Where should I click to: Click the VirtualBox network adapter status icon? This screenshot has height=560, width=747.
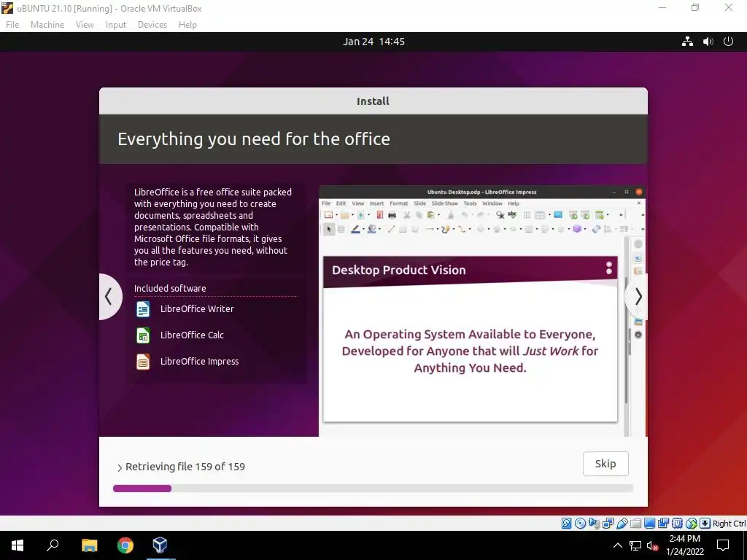point(608,524)
